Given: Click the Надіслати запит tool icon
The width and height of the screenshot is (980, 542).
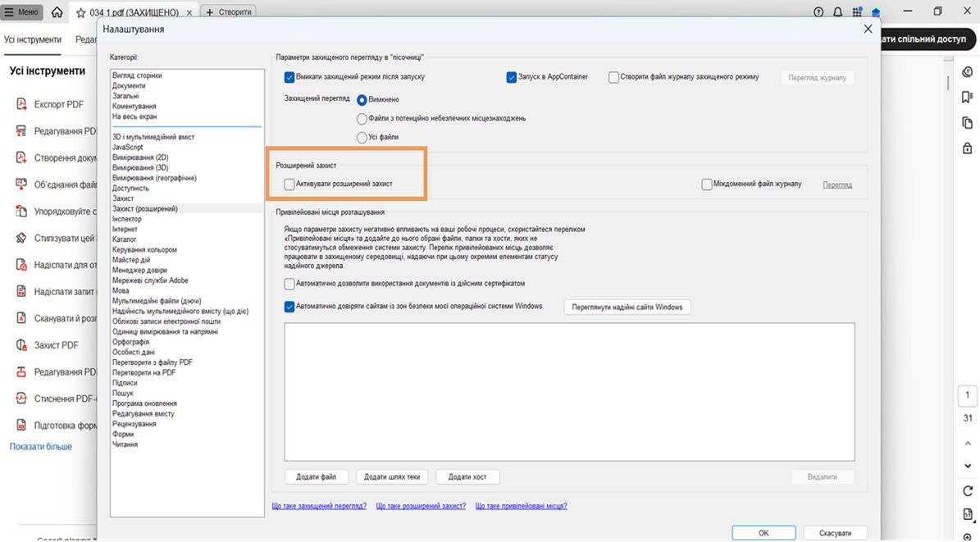Looking at the screenshot, I should coord(21,291).
